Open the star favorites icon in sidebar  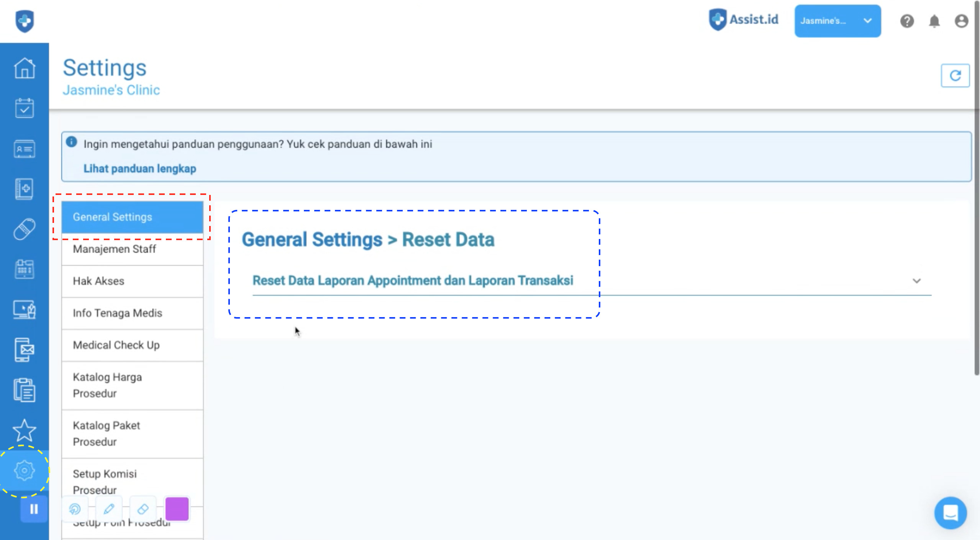[x=25, y=430]
